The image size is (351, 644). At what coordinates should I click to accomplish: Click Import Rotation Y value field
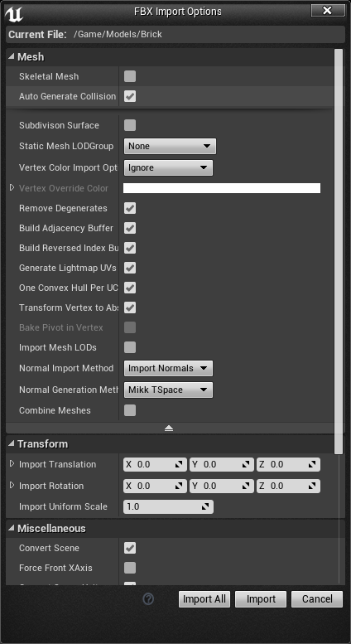221,486
